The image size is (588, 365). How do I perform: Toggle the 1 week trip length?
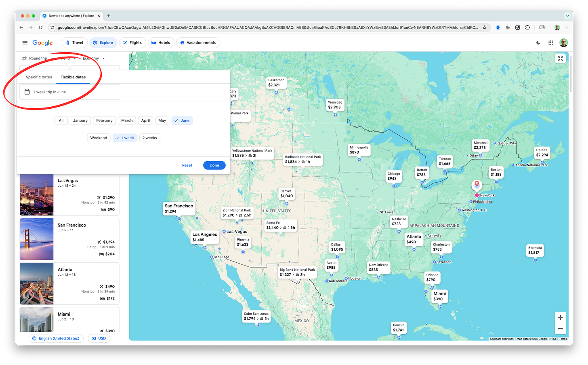click(x=125, y=138)
